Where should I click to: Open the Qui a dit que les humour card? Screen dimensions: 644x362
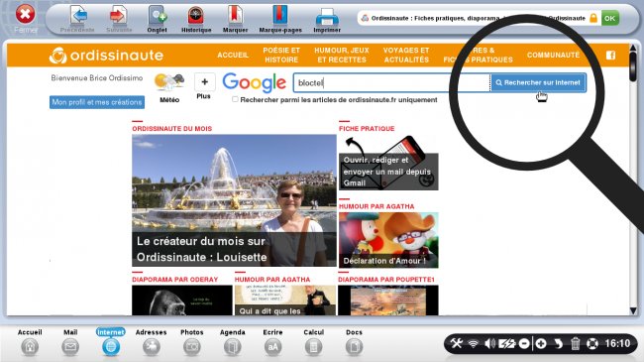tap(285, 301)
